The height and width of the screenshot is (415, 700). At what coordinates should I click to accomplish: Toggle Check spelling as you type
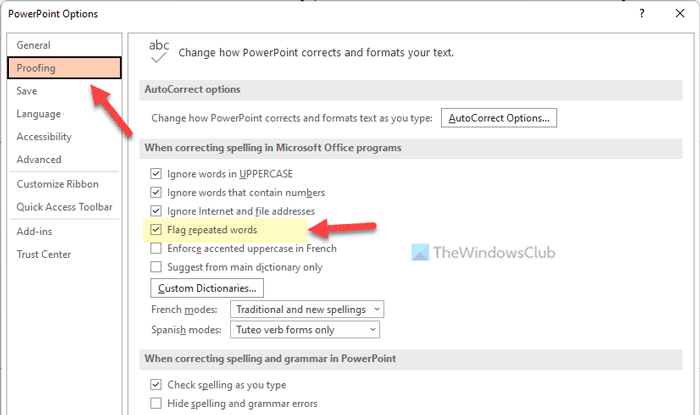click(x=156, y=384)
